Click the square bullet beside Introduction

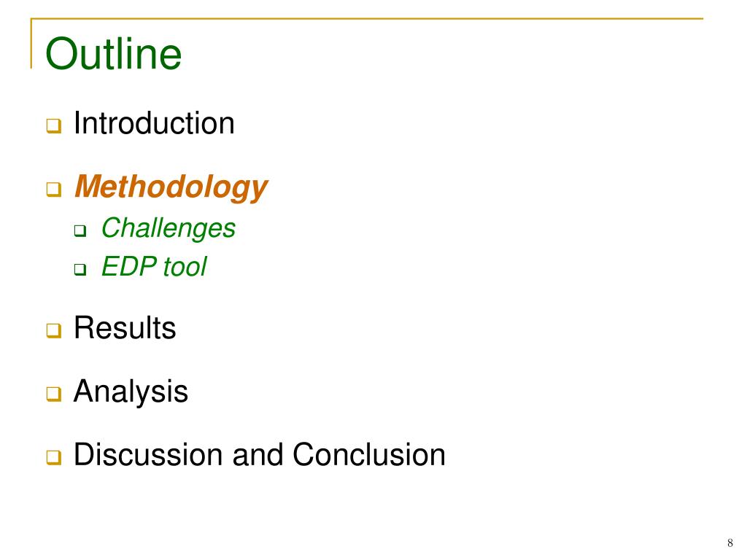coord(54,126)
